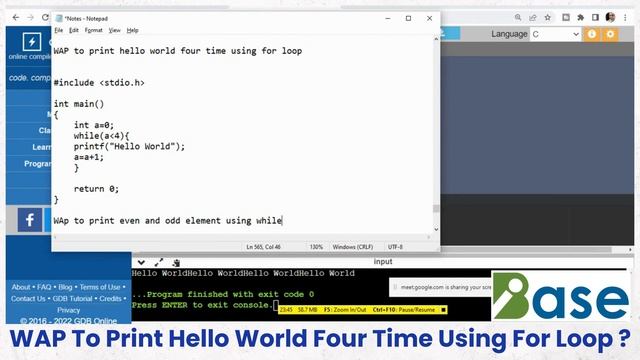Image resolution: width=640 pixels, height=360 pixels.
Task: Click the 'WAP to print hello world' first line
Action: click(178, 51)
